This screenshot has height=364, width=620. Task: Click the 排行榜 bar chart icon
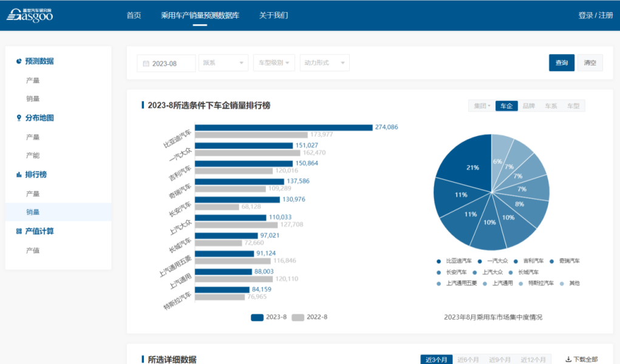point(19,174)
